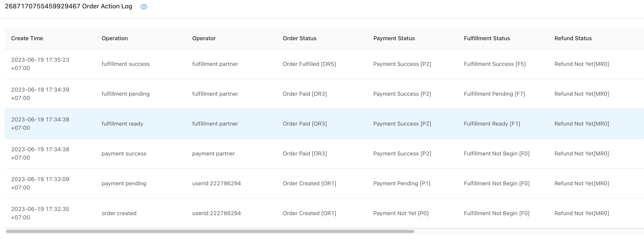Select the highlighted fulfillment ready operation cell

pyautogui.click(x=122, y=124)
